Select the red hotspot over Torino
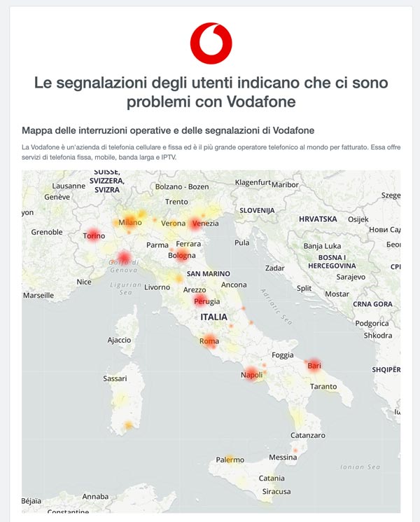Viewport: 420px width, 522px height. click(94, 235)
